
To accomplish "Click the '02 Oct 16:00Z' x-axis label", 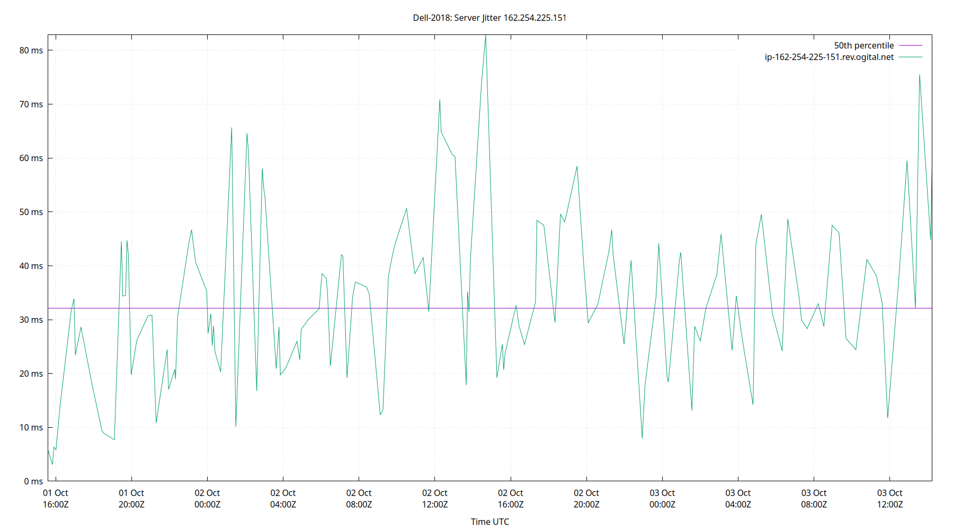I will point(511,499).
